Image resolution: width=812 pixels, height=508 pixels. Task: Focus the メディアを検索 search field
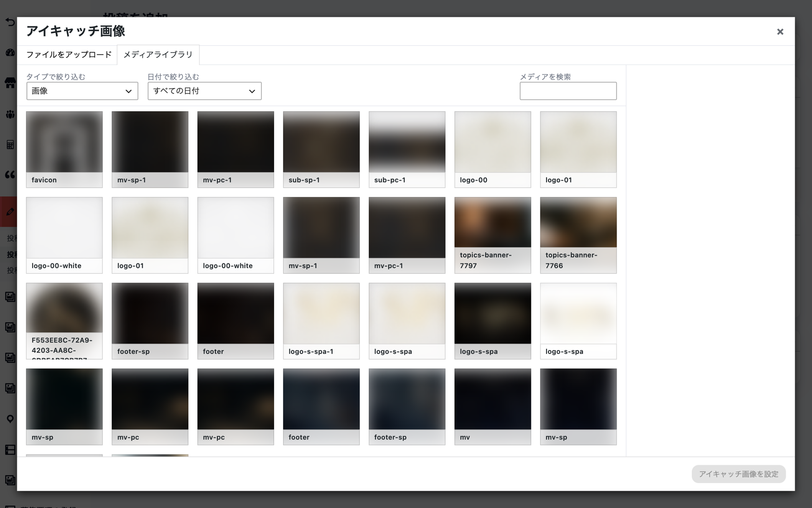point(568,91)
